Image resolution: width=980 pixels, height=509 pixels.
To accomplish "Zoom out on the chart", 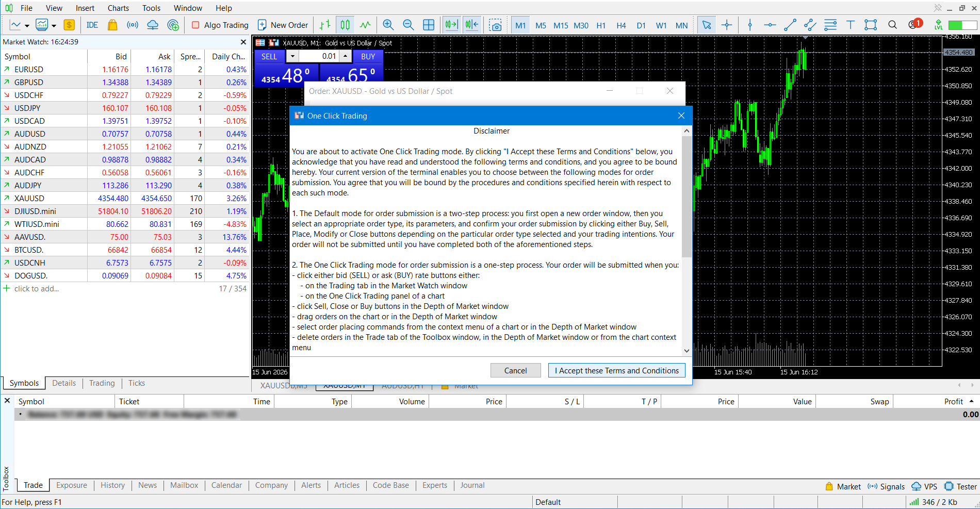I will 408,25.
